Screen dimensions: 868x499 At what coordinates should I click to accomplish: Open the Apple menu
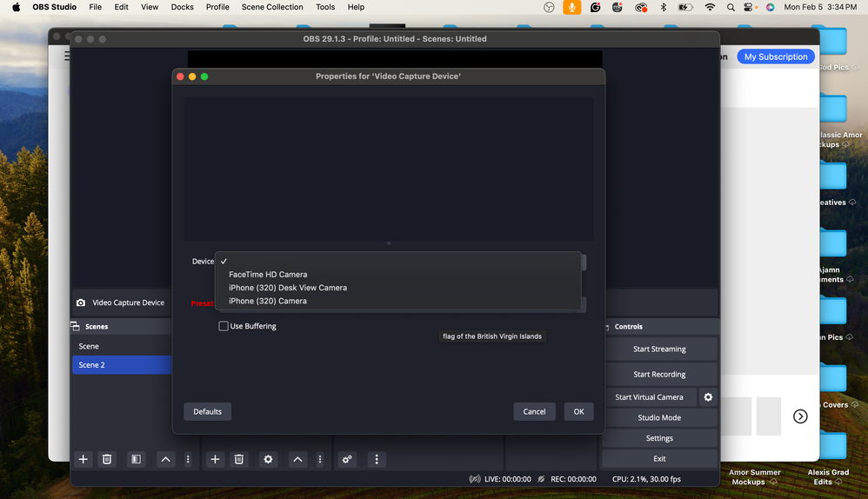(16, 7)
